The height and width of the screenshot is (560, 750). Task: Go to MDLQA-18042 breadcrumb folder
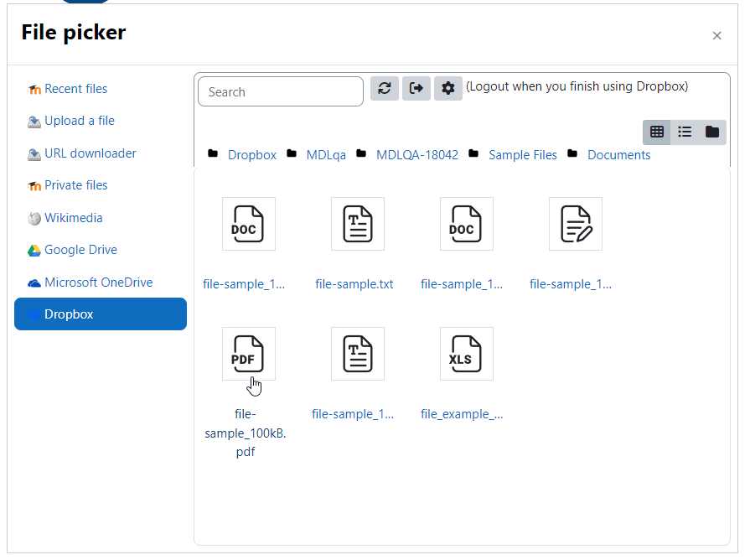point(417,155)
